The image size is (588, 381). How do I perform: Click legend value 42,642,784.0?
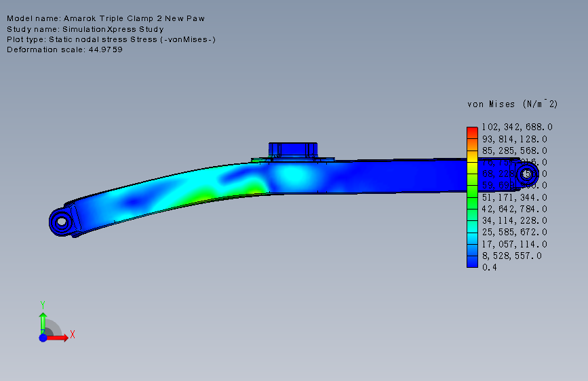pyautogui.click(x=515, y=209)
